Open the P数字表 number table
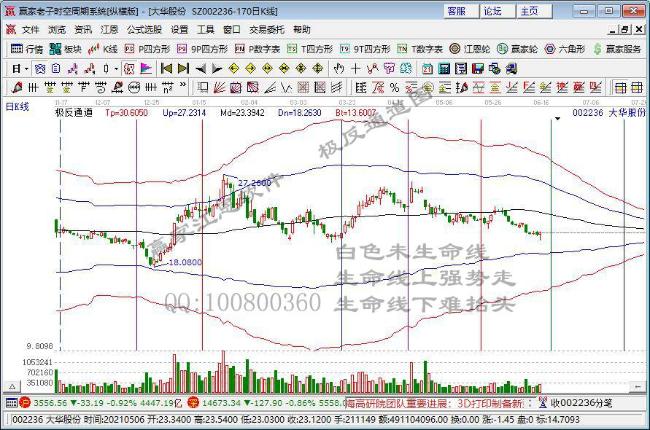 (x=257, y=49)
